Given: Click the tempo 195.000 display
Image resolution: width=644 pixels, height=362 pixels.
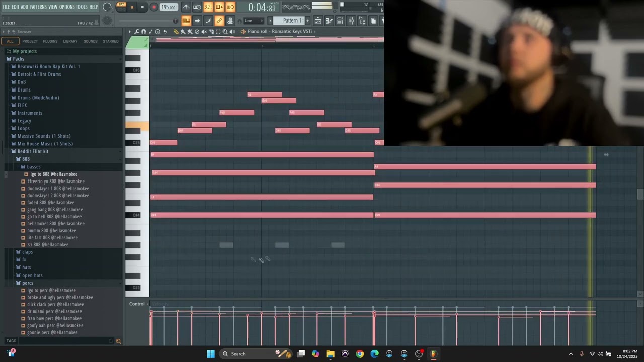Looking at the screenshot, I should click(x=169, y=7).
